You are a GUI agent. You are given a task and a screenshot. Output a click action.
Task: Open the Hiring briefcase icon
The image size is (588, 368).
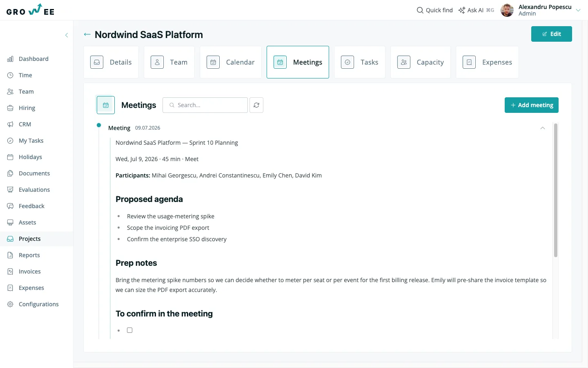point(10,108)
